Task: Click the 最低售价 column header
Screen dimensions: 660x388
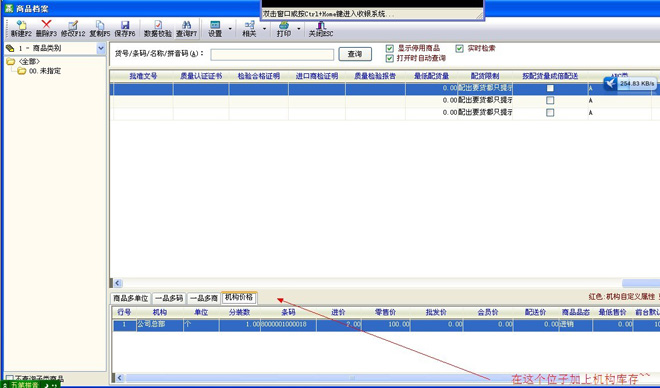Action: click(613, 312)
